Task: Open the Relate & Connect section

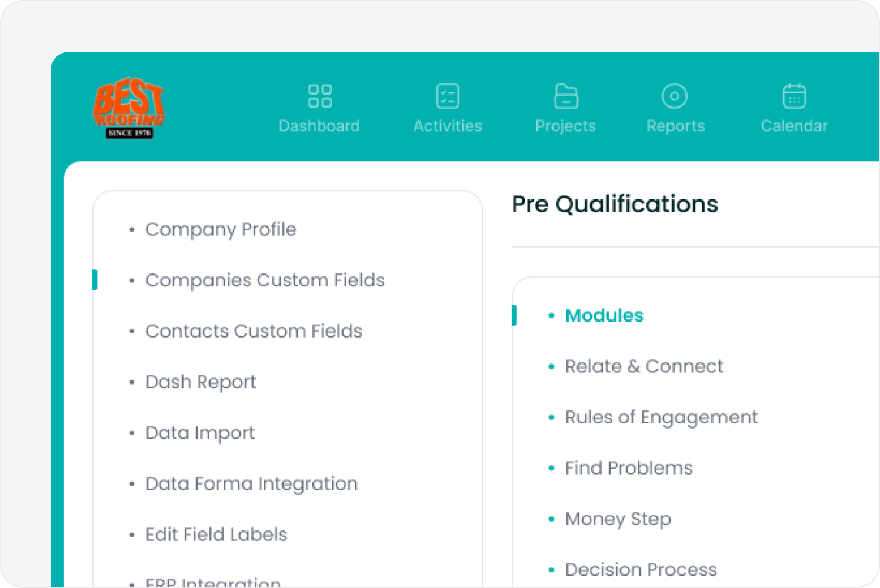Action: (x=644, y=366)
